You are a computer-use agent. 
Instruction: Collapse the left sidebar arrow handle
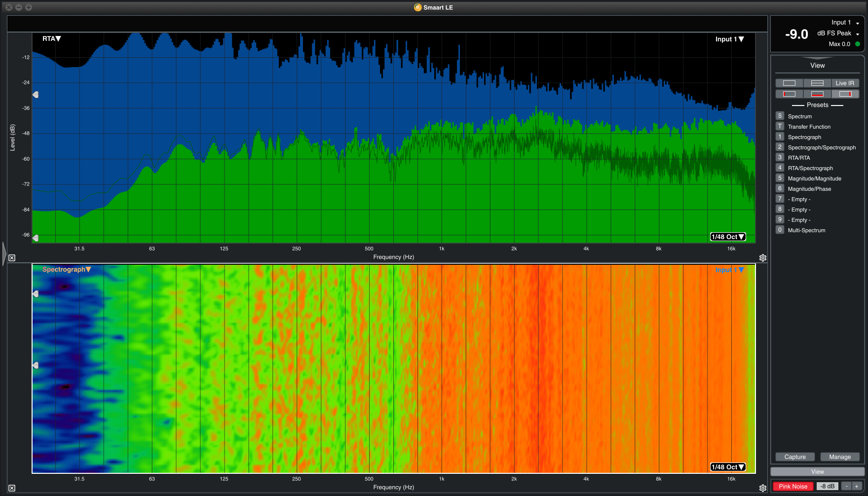click(4, 254)
